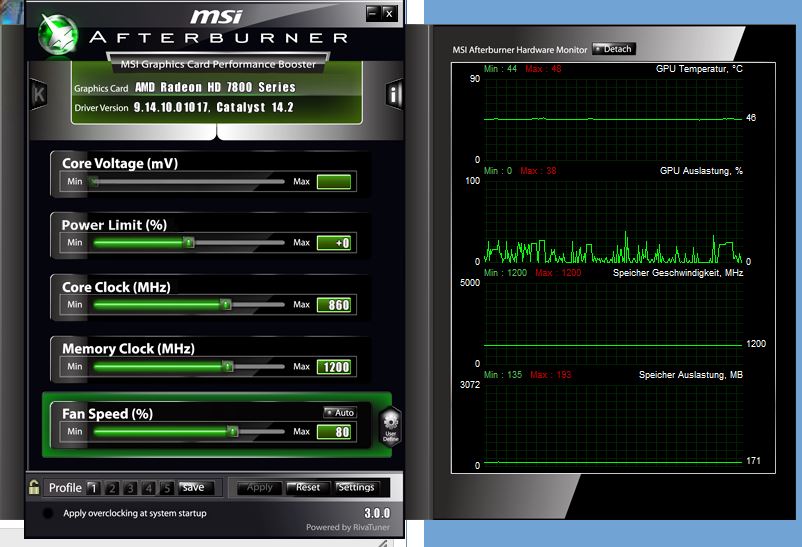
Task: Click the Core Clock (MHz) label
Action: (116, 287)
